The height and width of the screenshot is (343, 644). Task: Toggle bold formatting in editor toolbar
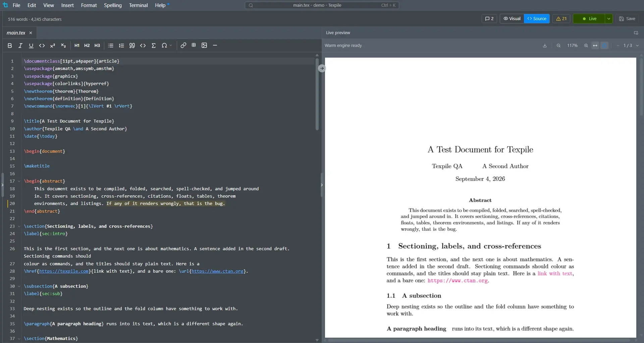(10, 46)
